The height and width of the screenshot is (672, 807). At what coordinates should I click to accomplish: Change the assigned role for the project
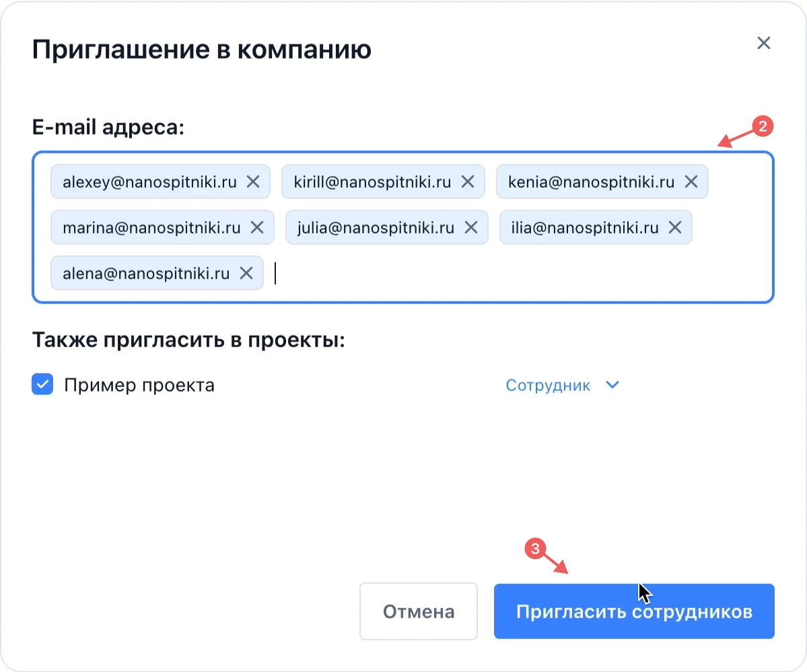[x=563, y=385]
